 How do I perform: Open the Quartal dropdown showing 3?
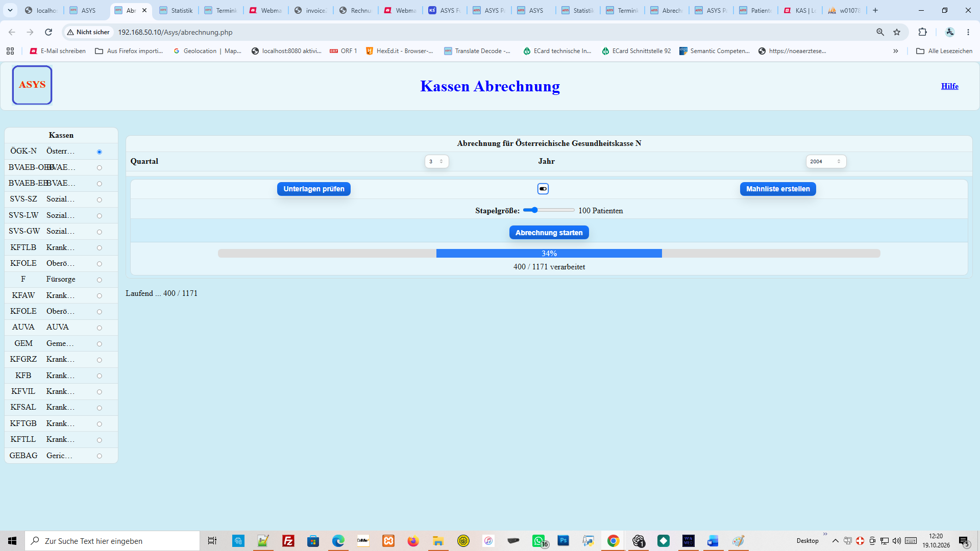[437, 161]
